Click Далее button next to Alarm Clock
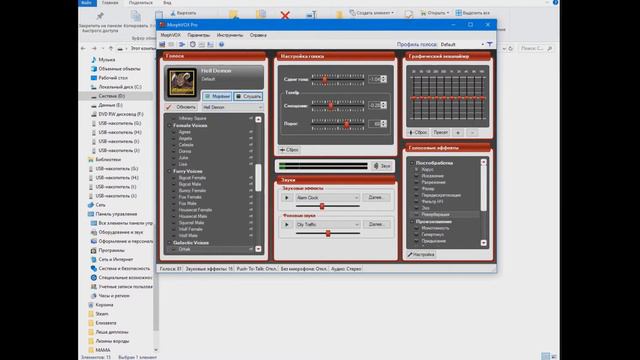640x360 pixels. 376,198
